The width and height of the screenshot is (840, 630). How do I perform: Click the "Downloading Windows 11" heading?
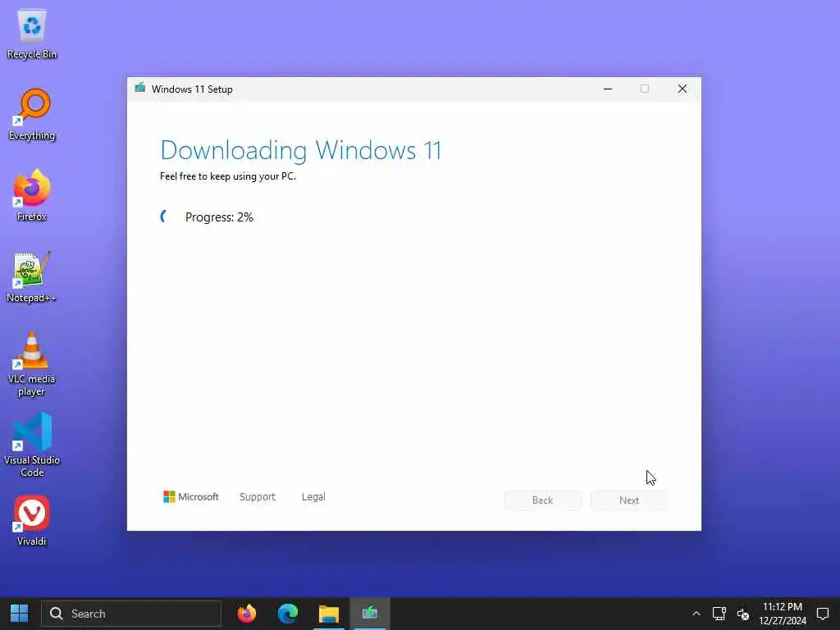pyautogui.click(x=300, y=151)
